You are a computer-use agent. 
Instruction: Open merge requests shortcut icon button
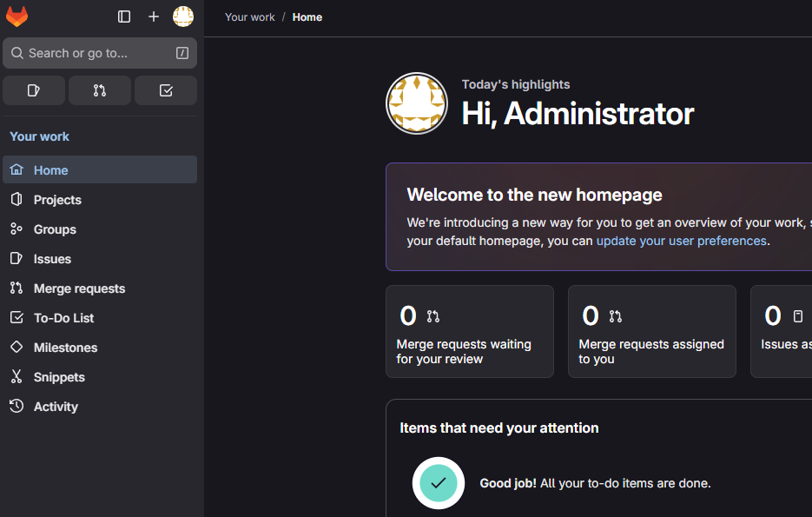point(99,90)
